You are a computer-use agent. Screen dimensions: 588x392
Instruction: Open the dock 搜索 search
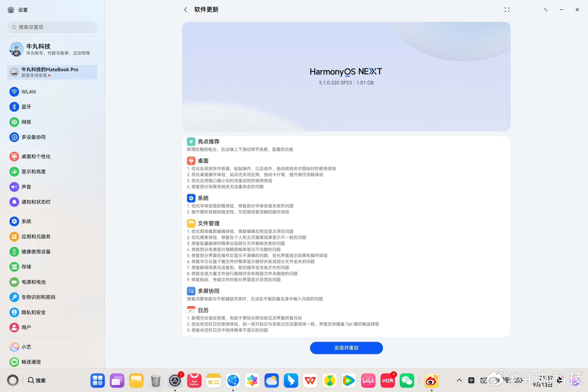point(37,380)
